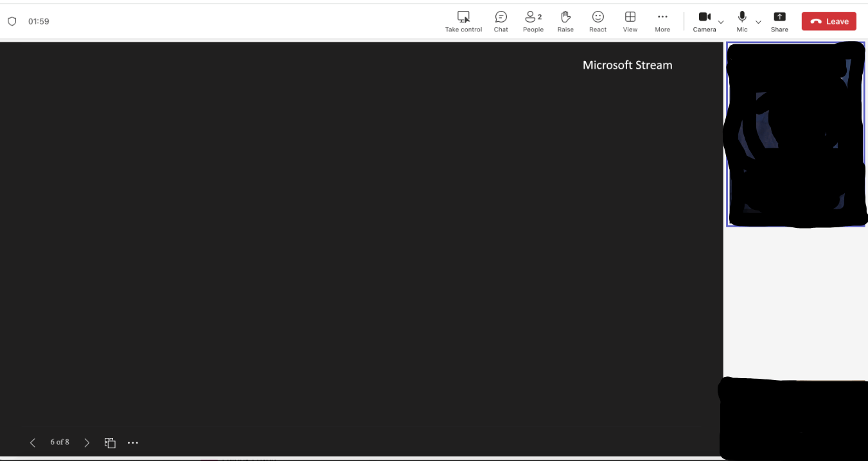Click the Microsoft Stream slide title

pyautogui.click(x=627, y=65)
